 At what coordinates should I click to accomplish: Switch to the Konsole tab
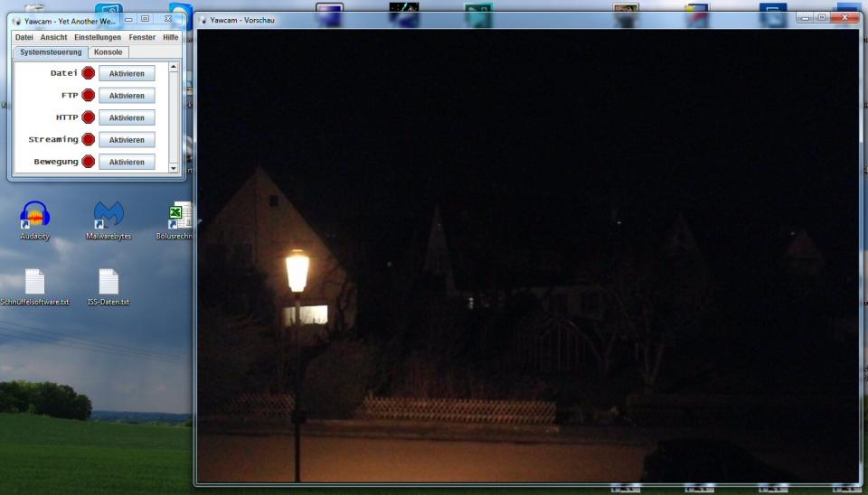coord(108,52)
